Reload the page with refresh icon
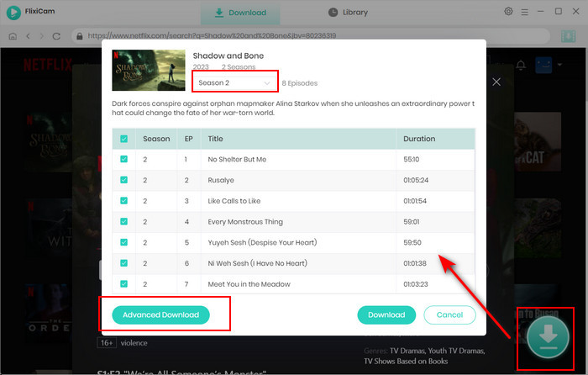 [56, 36]
